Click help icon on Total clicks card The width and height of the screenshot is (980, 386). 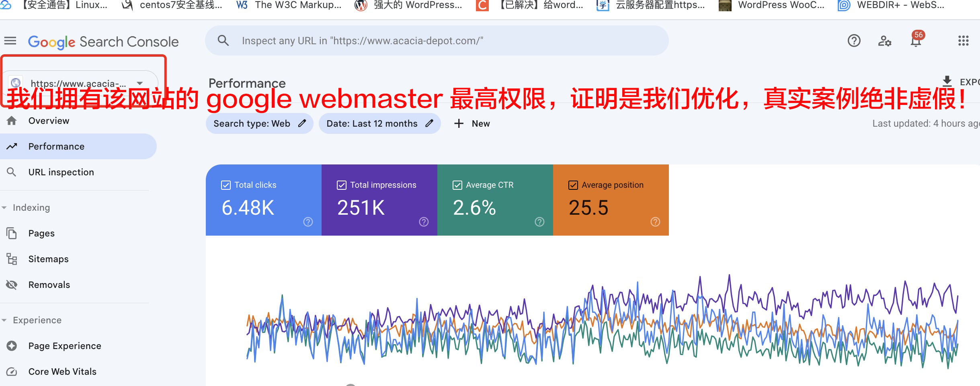[308, 222]
